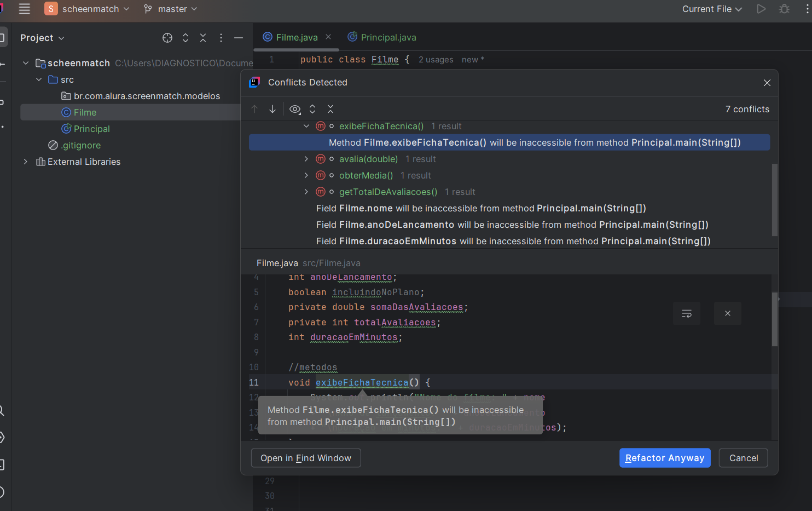This screenshot has height=511, width=812.
Task: Click Next Occurrence down arrow
Action: click(272, 109)
